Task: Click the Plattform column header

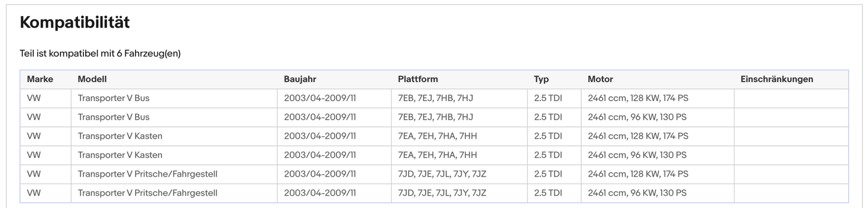Action: point(417,79)
